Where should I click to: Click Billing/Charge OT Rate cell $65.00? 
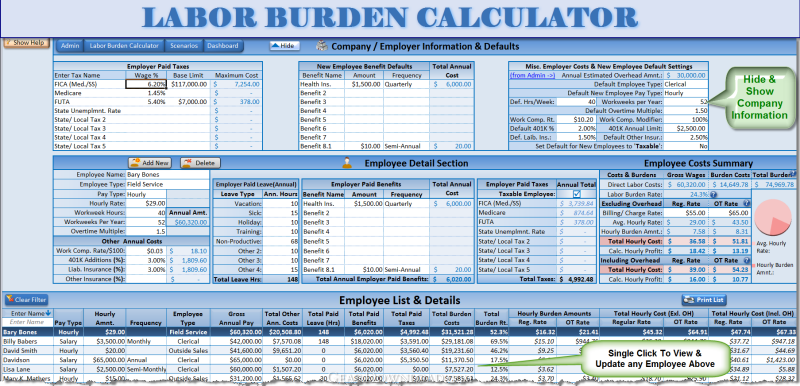[729, 213]
